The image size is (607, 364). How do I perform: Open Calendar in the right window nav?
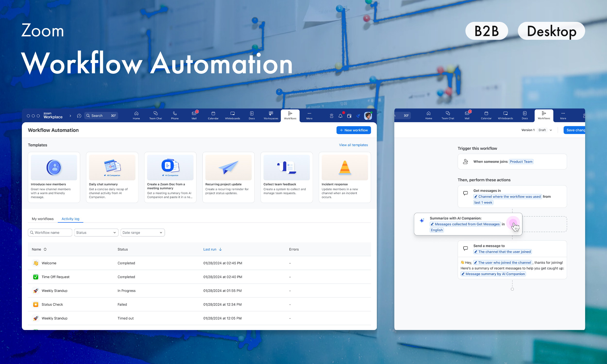tap(486, 115)
